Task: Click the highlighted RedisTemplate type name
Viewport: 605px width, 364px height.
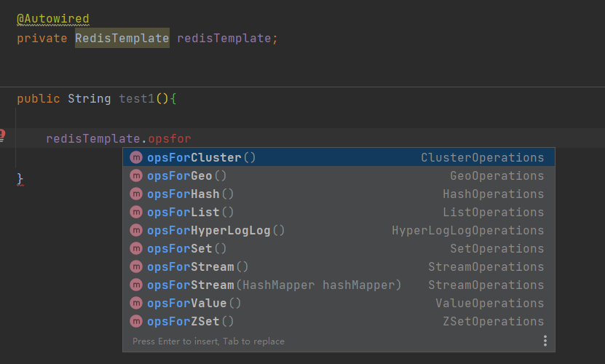Action: pyautogui.click(x=122, y=38)
